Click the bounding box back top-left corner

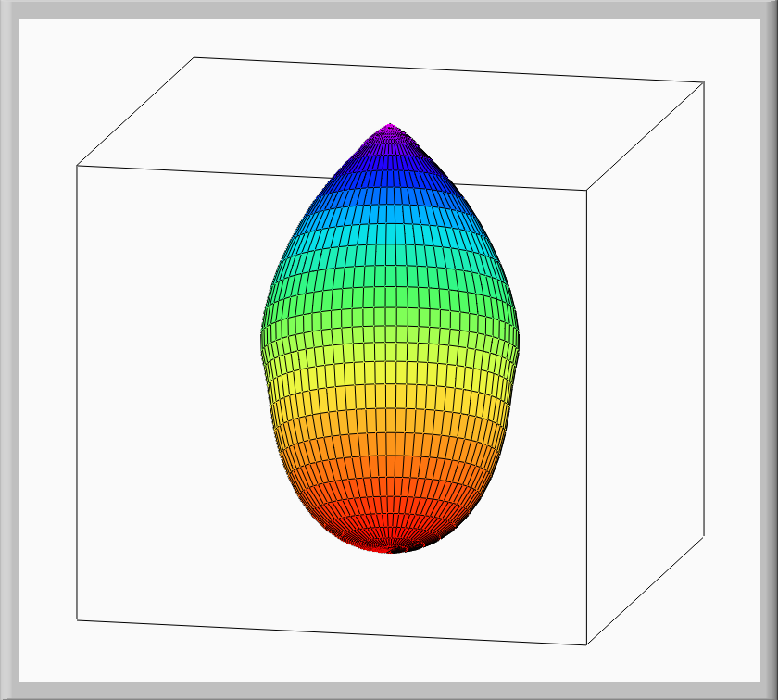tap(194, 57)
